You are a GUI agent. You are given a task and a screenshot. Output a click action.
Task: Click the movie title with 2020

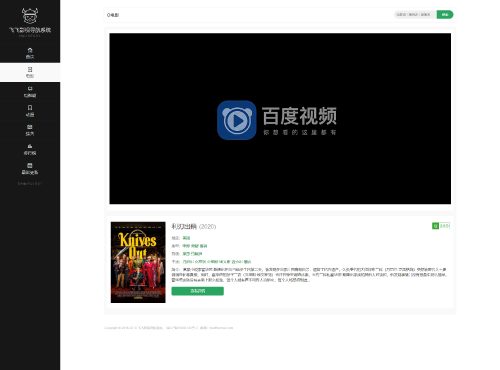click(194, 227)
